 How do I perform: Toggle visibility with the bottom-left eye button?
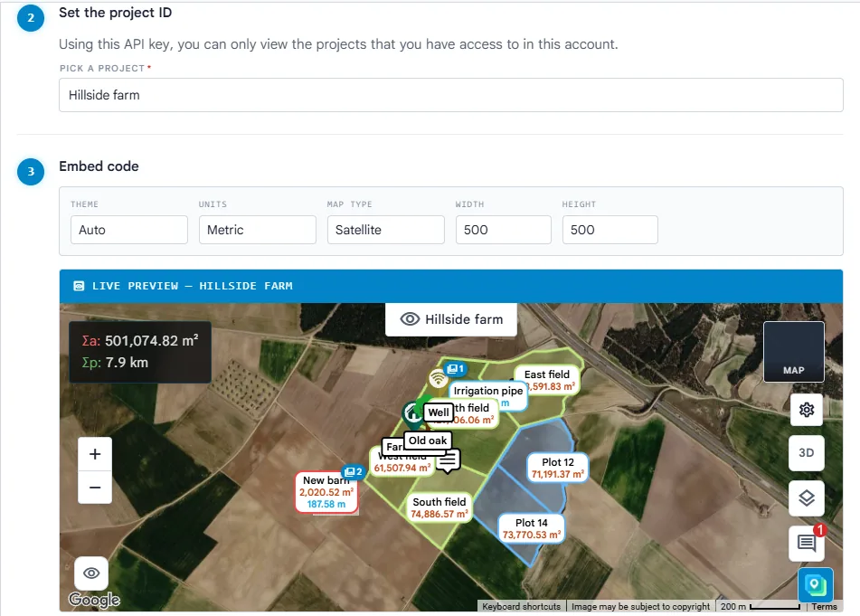point(91,573)
